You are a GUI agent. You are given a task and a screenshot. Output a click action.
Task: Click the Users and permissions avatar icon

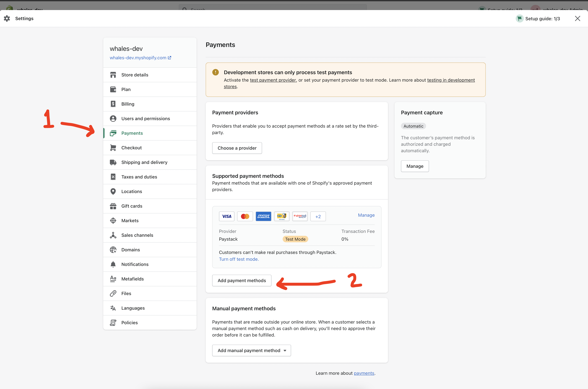click(113, 119)
